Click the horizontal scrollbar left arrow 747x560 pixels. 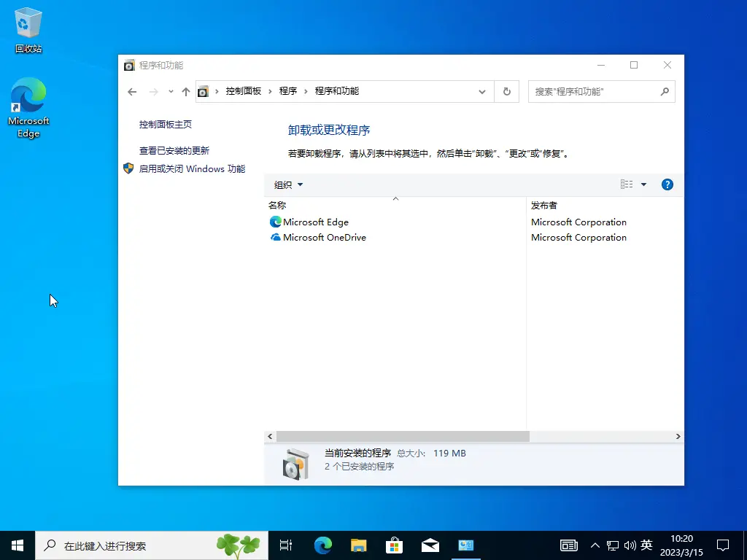click(270, 436)
